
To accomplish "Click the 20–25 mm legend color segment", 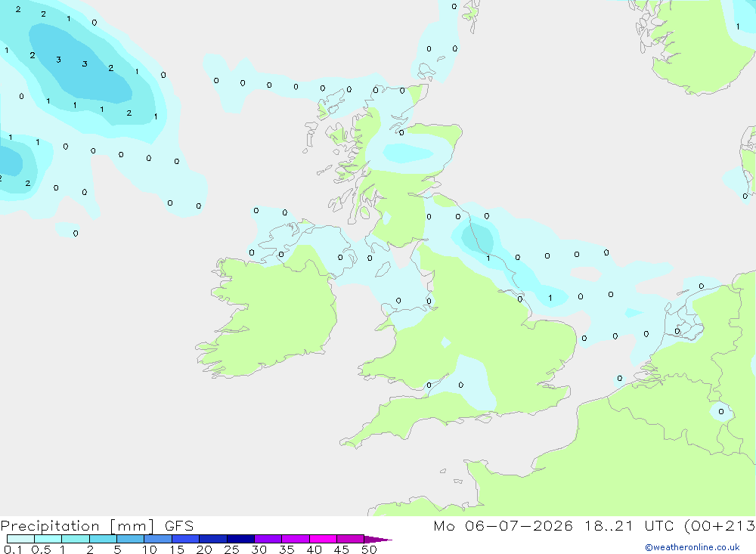I will click(212, 539).
